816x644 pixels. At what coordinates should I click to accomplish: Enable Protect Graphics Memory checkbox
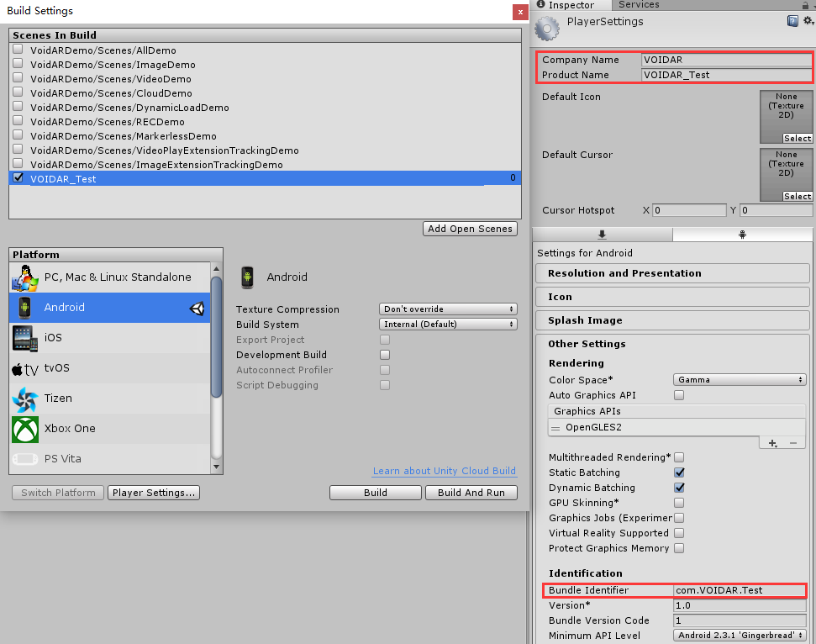[679, 548]
